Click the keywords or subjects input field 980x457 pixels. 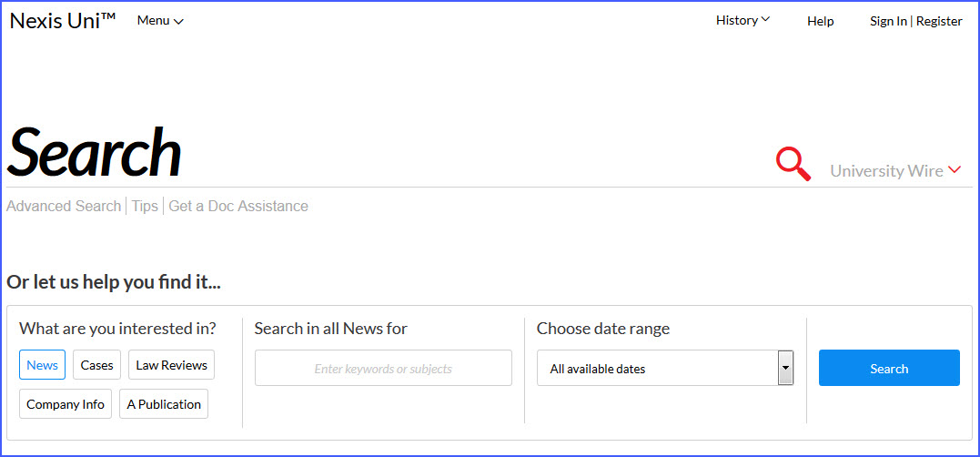(383, 368)
